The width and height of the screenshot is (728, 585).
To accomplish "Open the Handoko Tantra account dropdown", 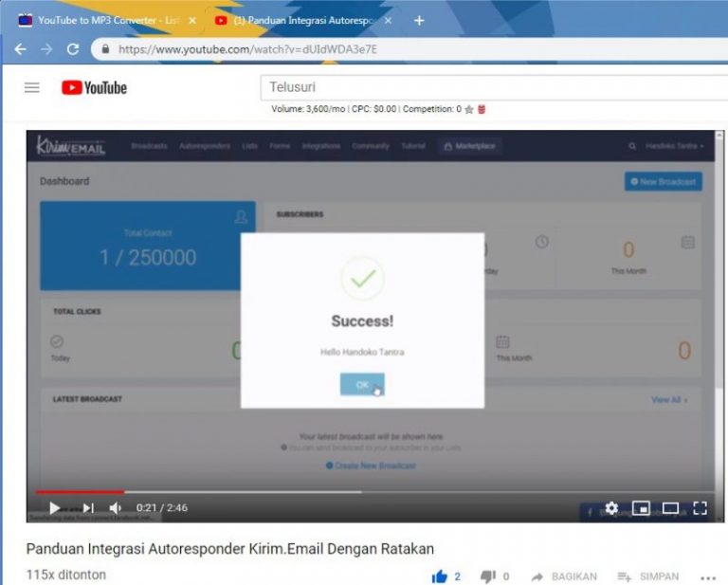I will coord(674,146).
